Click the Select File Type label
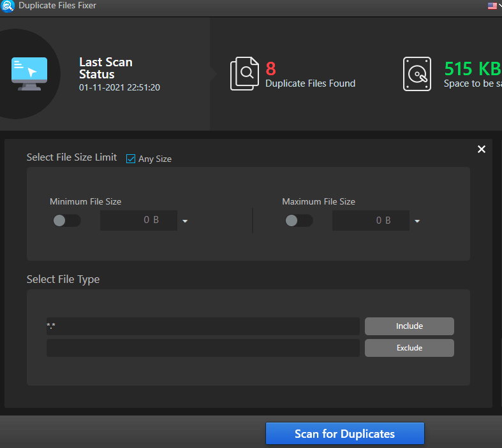This screenshot has width=502, height=448. point(63,280)
